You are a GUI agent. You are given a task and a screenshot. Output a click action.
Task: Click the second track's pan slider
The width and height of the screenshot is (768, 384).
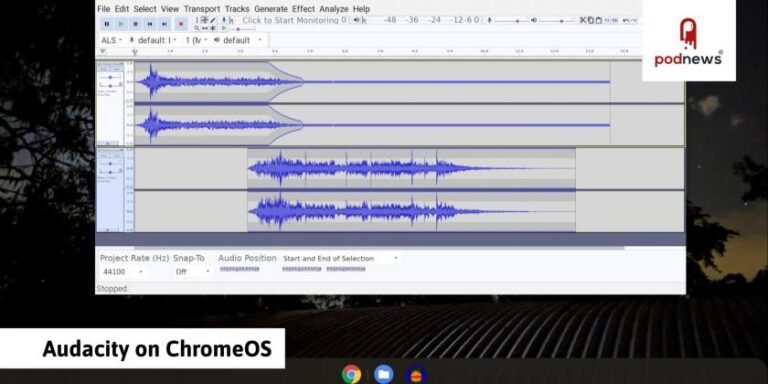[x=110, y=172]
